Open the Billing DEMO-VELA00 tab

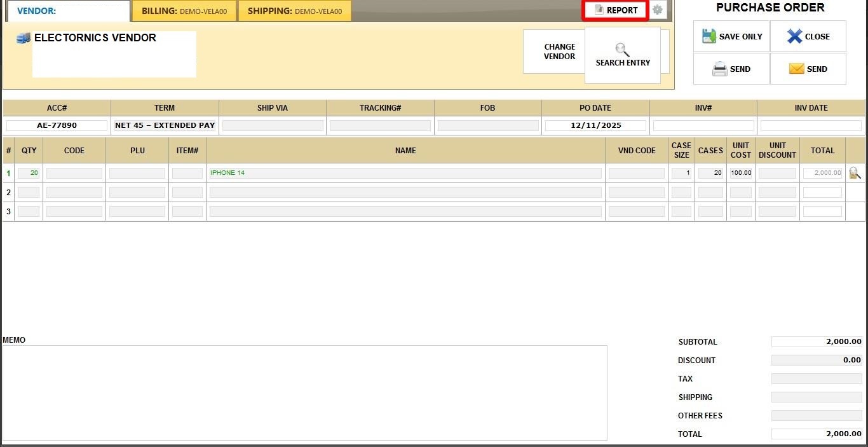184,11
